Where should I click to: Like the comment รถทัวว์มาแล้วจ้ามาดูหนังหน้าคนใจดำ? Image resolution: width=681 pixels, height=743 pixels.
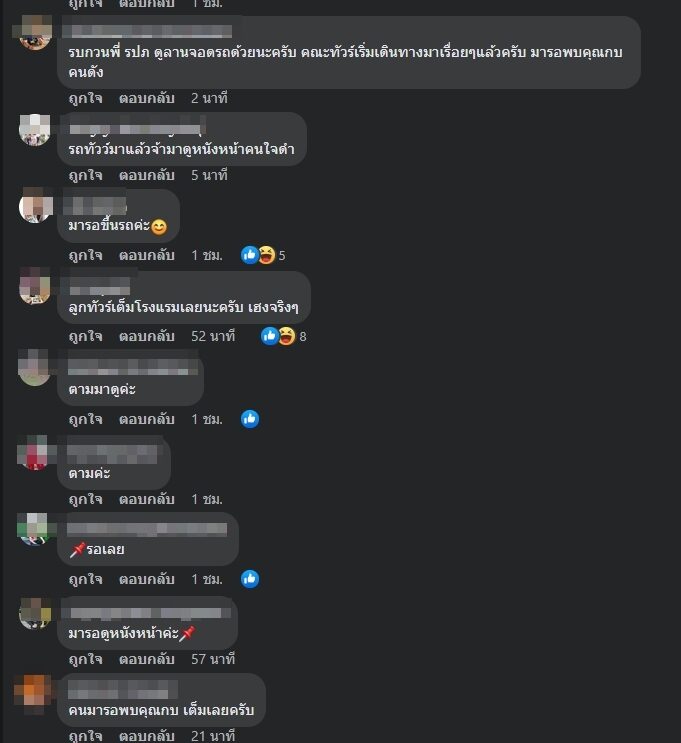point(85,175)
